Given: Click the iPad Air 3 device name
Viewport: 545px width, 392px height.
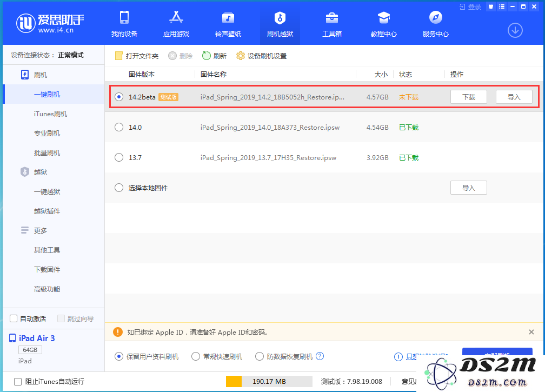Looking at the screenshot, I should click(37, 338).
